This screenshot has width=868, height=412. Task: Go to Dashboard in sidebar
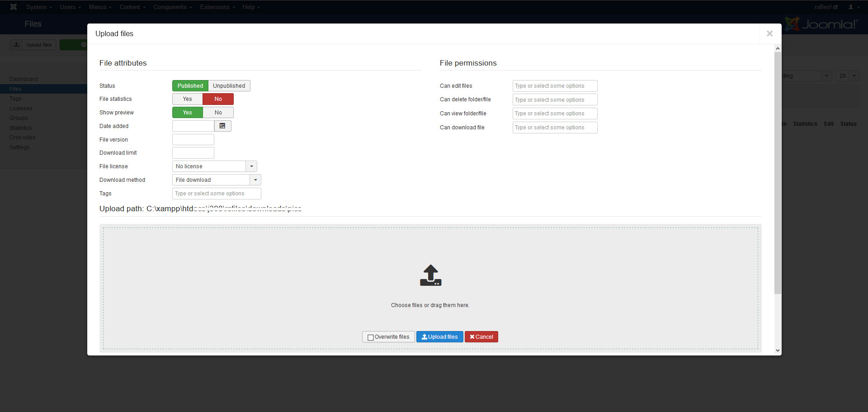coord(24,79)
